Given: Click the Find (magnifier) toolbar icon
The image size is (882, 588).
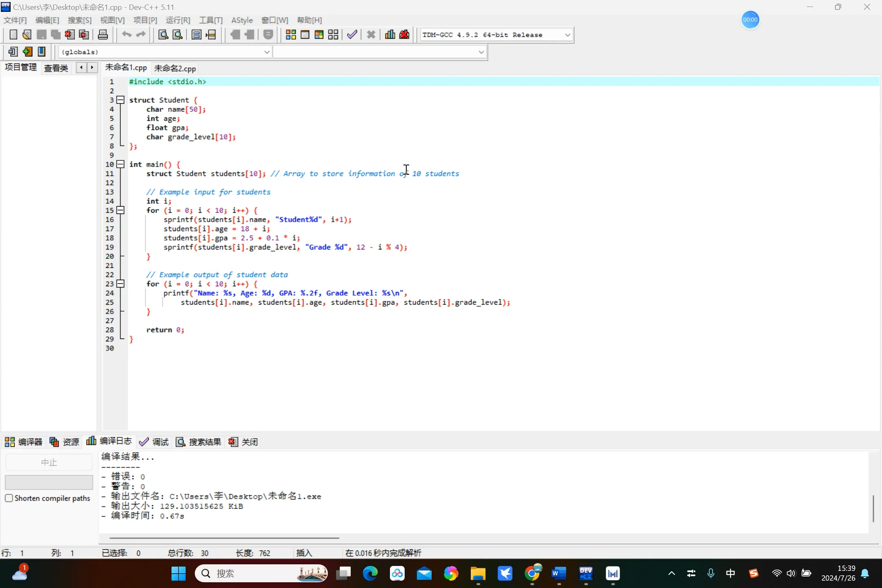Looking at the screenshot, I should 163,35.
